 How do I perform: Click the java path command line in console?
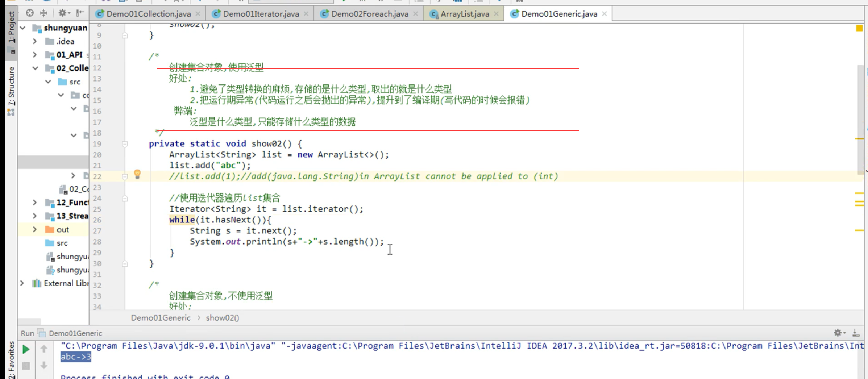click(462, 346)
